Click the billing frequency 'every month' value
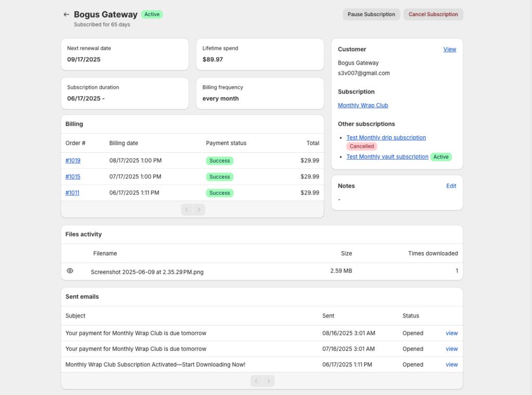 (x=220, y=99)
